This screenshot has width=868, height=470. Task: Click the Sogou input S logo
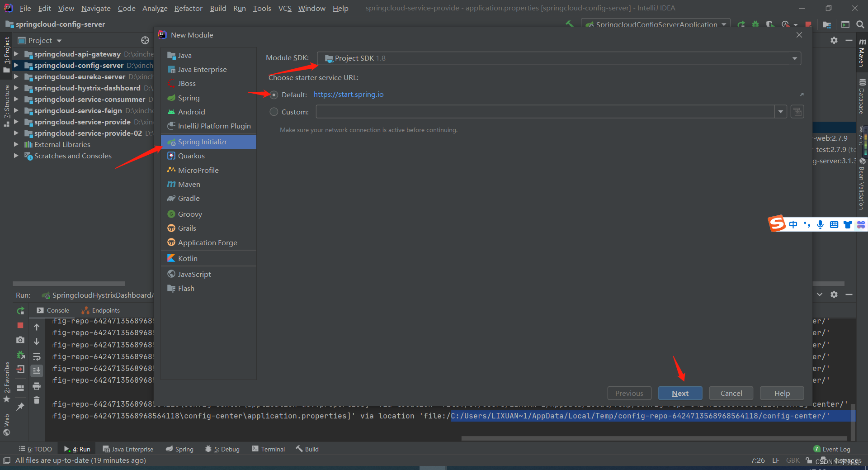point(777,223)
